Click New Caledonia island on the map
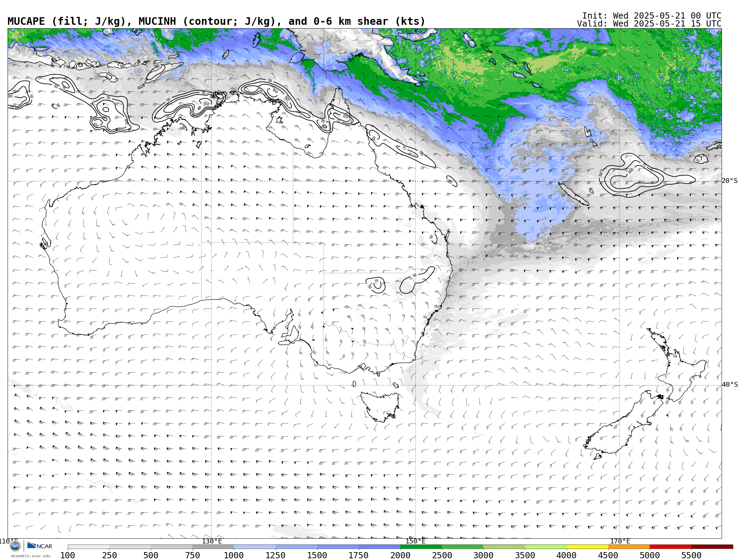744x560 pixels. click(x=573, y=194)
